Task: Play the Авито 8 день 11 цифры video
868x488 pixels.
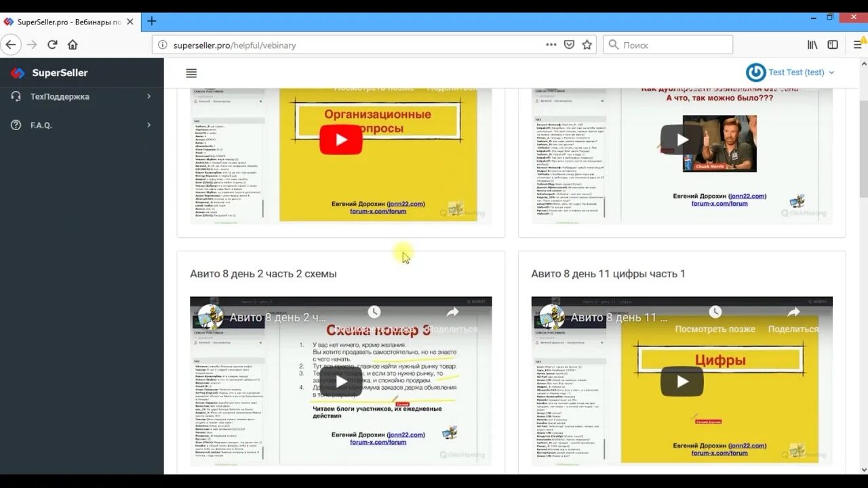Action: (682, 382)
